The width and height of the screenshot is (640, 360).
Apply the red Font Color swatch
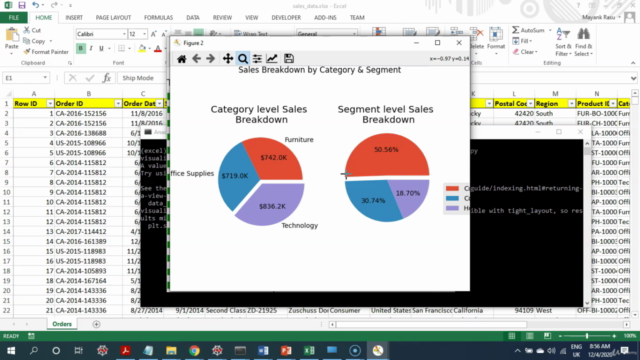click(x=158, y=49)
